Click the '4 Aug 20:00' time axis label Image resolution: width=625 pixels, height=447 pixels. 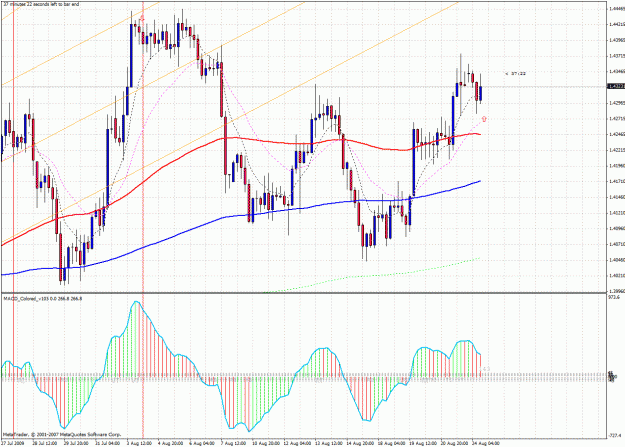point(171,443)
